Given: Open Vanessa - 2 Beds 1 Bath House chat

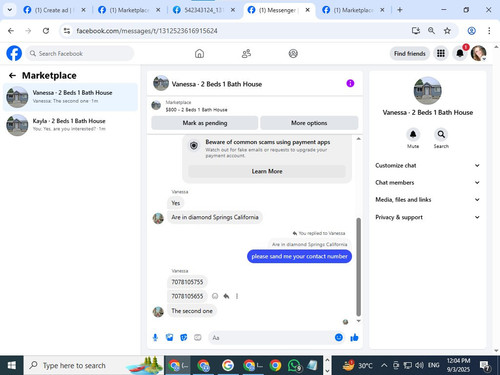Looking at the screenshot, I should pyautogui.click(x=70, y=97).
